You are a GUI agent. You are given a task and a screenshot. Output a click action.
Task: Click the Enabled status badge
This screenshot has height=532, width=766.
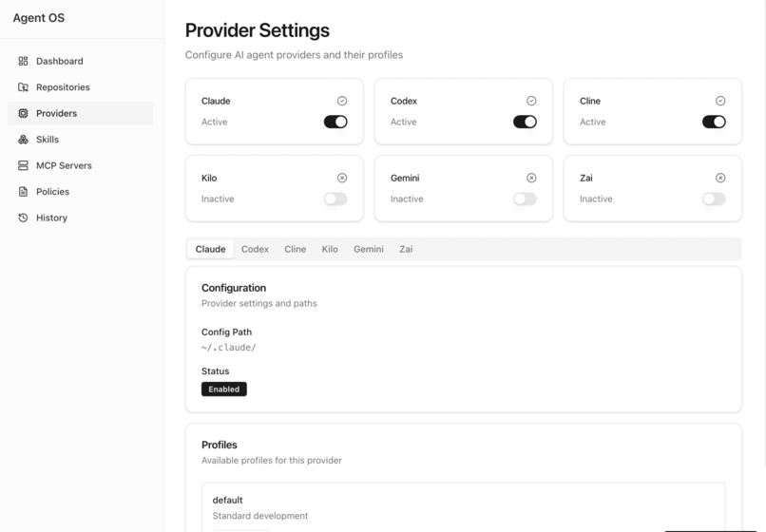[x=224, y=389]
